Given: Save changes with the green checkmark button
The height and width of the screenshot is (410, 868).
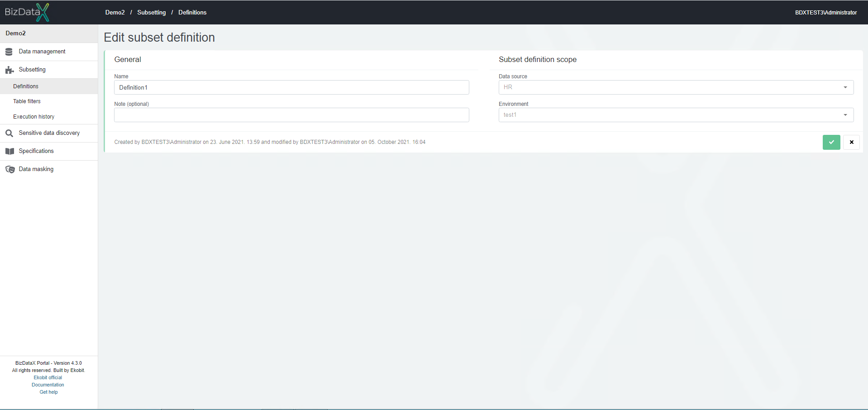Looking at the screenshot, I should coord(831,142).
